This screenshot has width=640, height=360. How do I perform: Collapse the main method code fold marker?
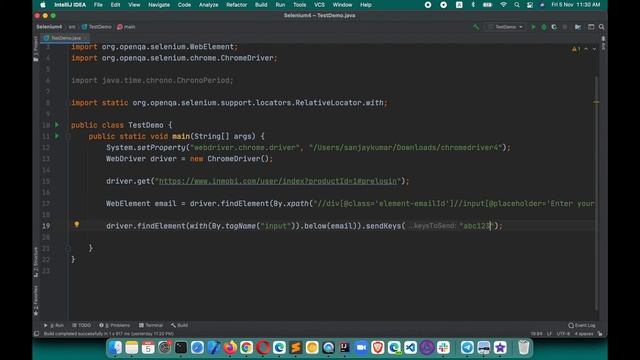click(68, 136)
